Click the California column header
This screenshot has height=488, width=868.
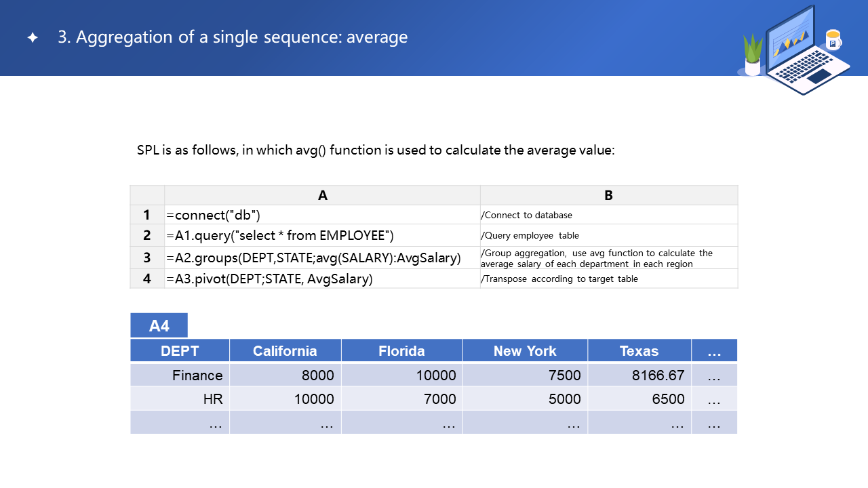click(x=285, y=351)
